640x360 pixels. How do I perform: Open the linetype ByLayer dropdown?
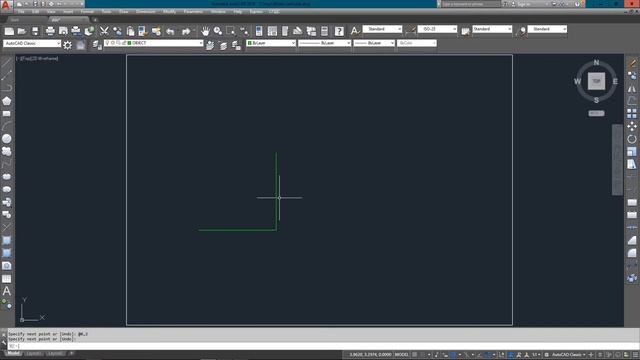[325, 43]
